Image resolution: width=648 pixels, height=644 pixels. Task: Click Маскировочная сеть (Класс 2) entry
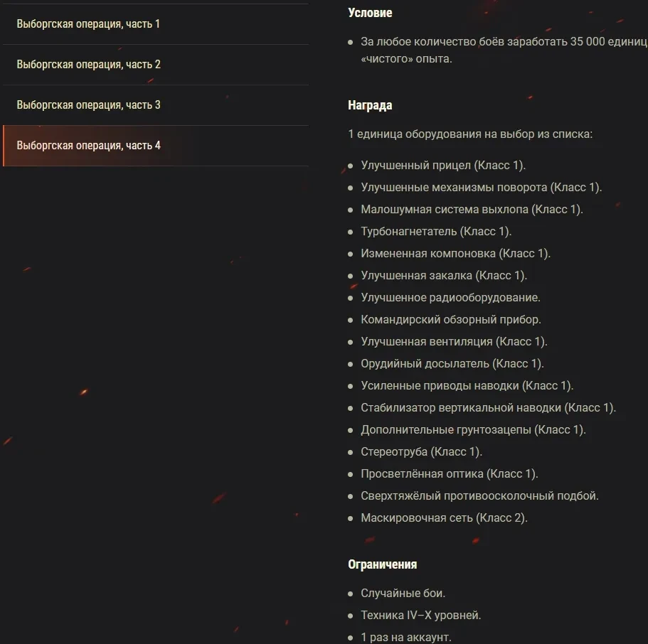pos(444,518)
